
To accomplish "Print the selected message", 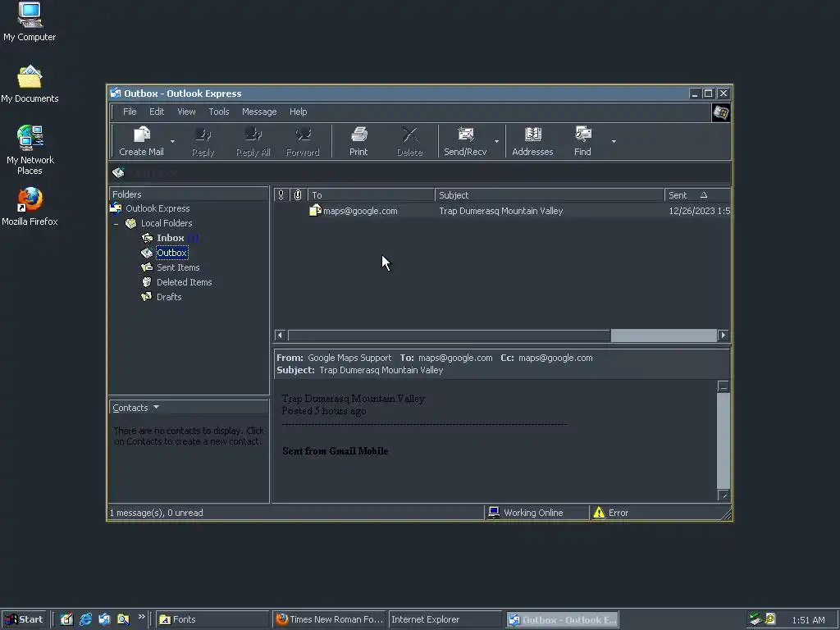I will pyautogui.click(x=358, y=141).
